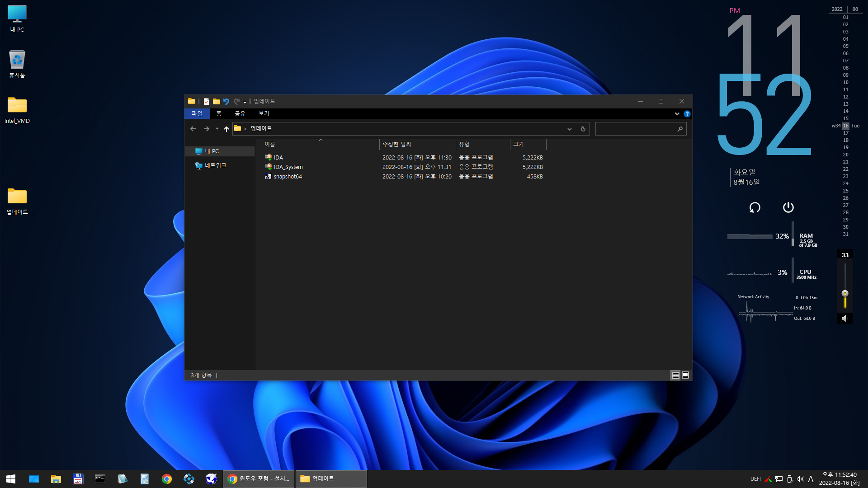Open the pinned Chrome taskbar icon

(167, 479)
